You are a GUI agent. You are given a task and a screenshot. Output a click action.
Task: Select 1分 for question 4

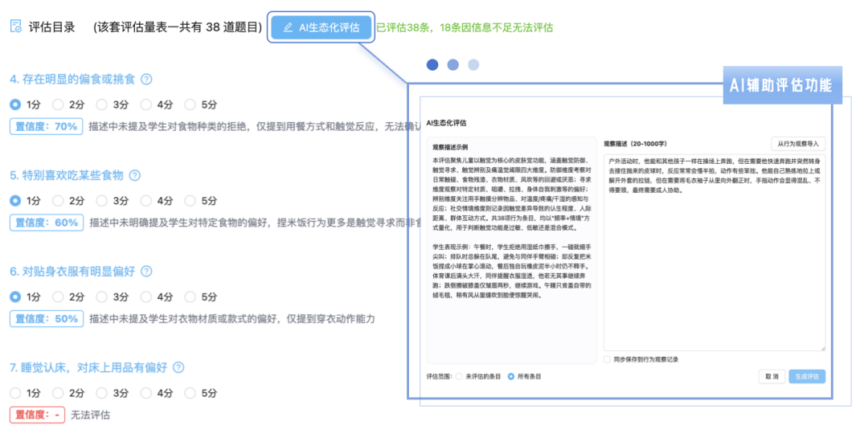point(15,104)
